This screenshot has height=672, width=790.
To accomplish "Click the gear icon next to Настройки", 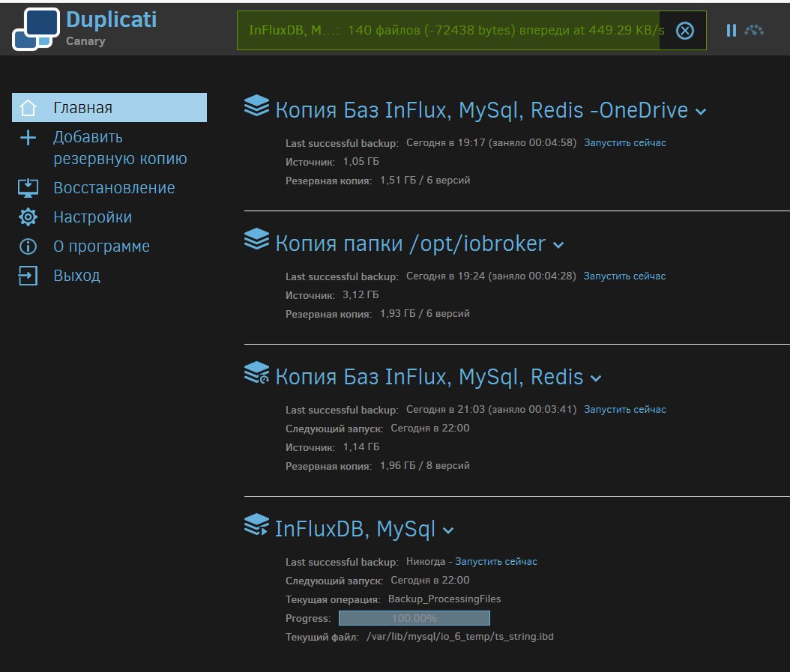I will click(x=28, y=217).
